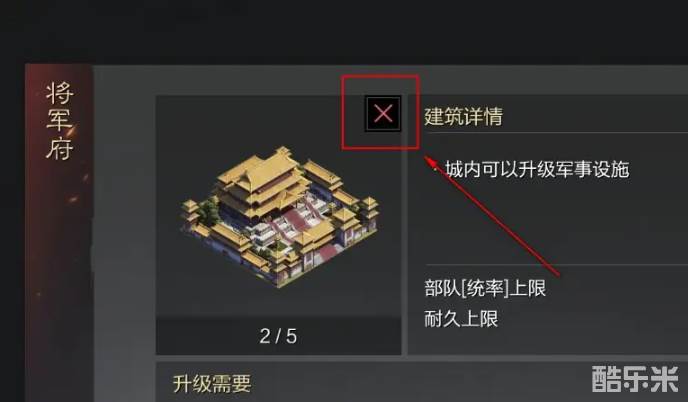Click the red highlight box border
688x402 pixels.
(x=380, y=76)
